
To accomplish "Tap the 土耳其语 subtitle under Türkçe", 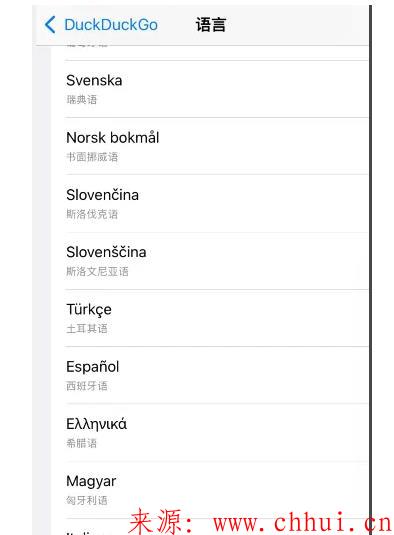I will tap(87, 329).
